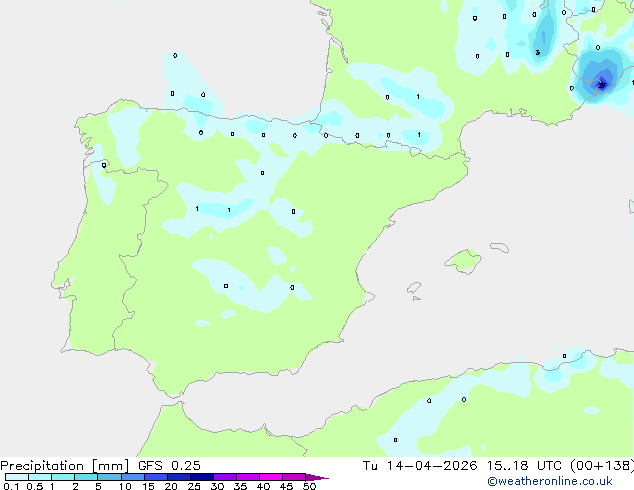Click the "3" precipitation value on map
The height and width of the screenshot is (490, 634).
coord(537,53)
